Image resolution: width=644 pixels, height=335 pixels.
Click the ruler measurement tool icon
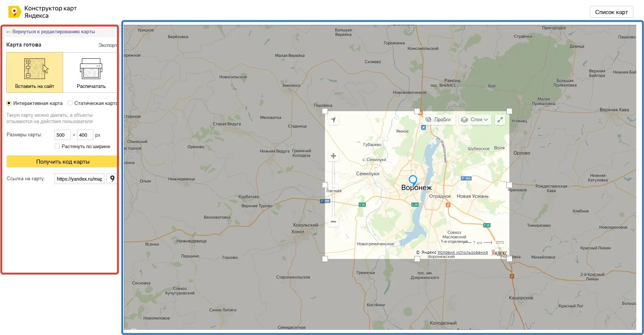[500, 242]
